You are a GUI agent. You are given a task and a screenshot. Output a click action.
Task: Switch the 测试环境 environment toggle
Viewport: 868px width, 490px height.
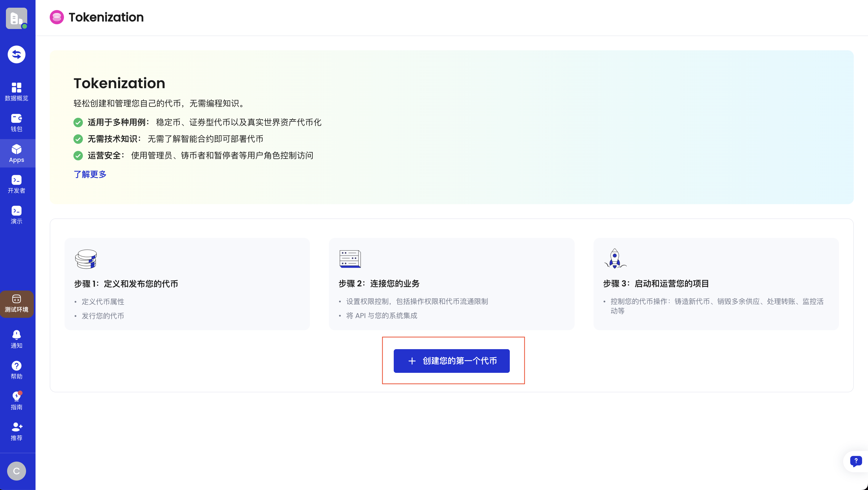click(x=17, y=304)
